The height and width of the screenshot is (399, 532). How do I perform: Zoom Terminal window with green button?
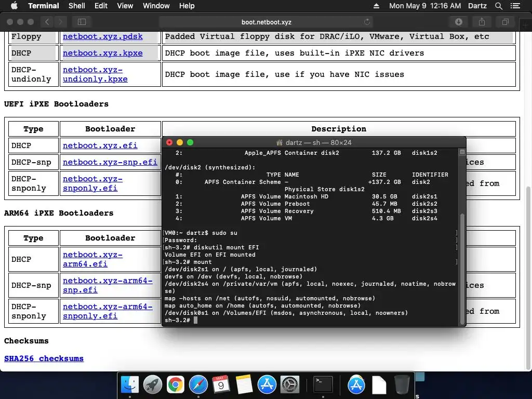[x=190, y=142]
